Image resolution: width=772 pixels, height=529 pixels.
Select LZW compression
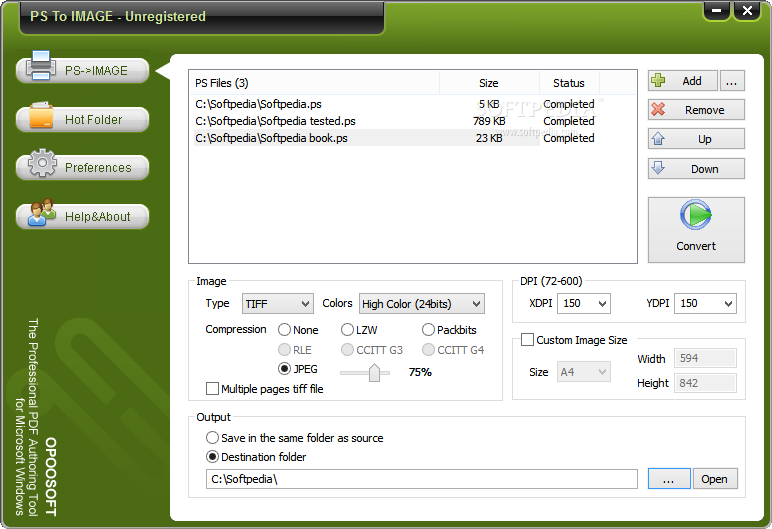[x=359, y=330]
